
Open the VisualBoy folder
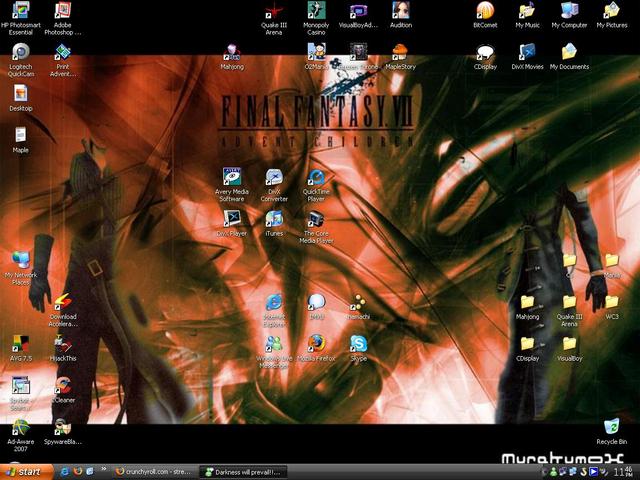(x=569, y=348)
